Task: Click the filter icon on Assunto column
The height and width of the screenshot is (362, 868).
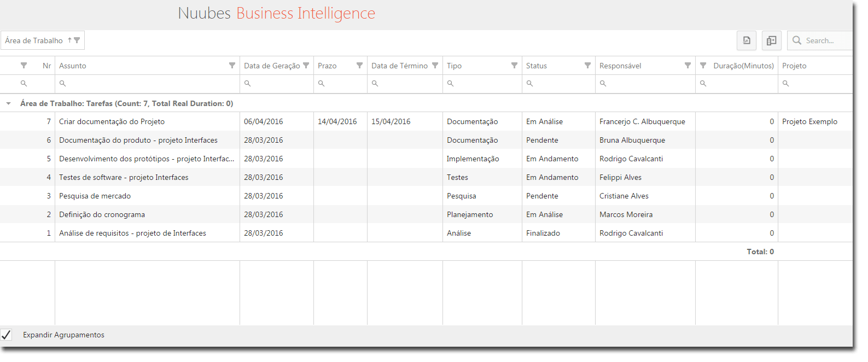Action: click(232, 66)
